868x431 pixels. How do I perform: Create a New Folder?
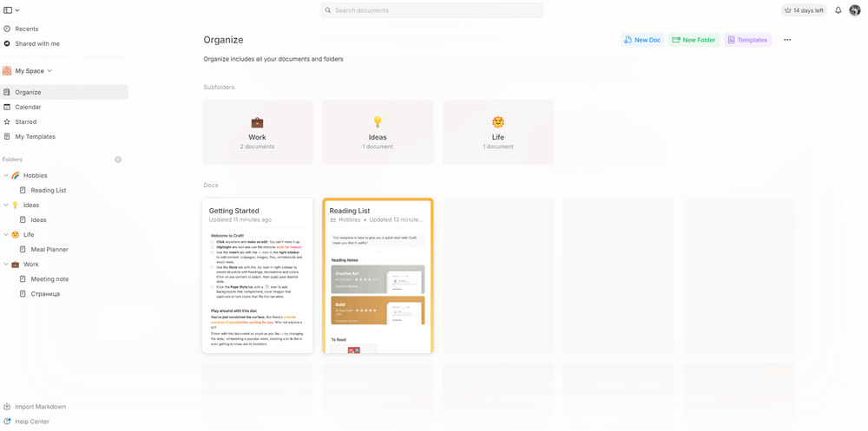point(694,40)
